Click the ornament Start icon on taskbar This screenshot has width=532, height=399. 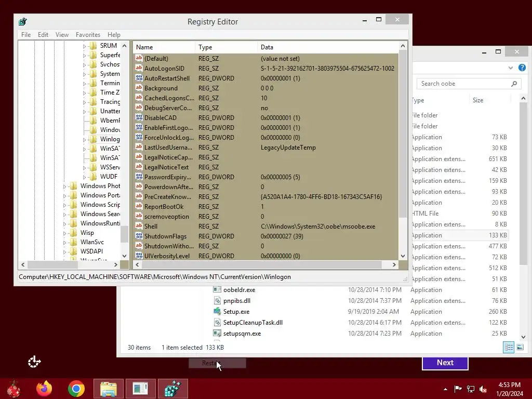click(x=14, y=389)
